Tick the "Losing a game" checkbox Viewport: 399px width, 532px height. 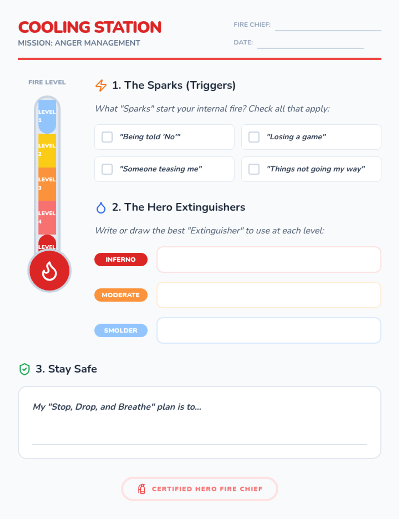254,137
